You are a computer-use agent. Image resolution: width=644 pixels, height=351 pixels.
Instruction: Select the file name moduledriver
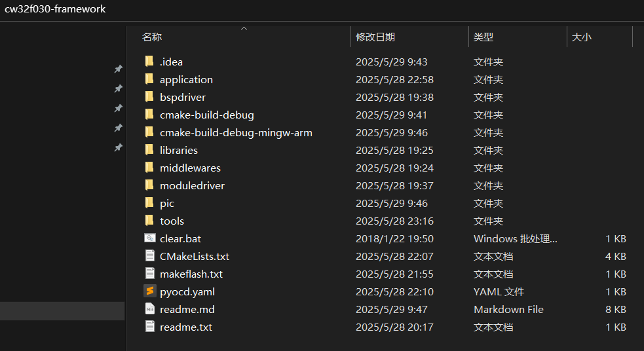click(x=192, y=185)
